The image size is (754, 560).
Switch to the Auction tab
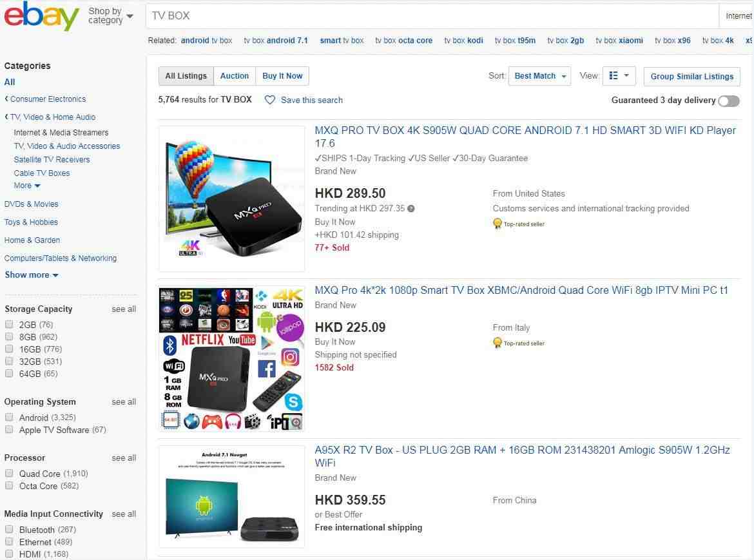coord(234,76)
